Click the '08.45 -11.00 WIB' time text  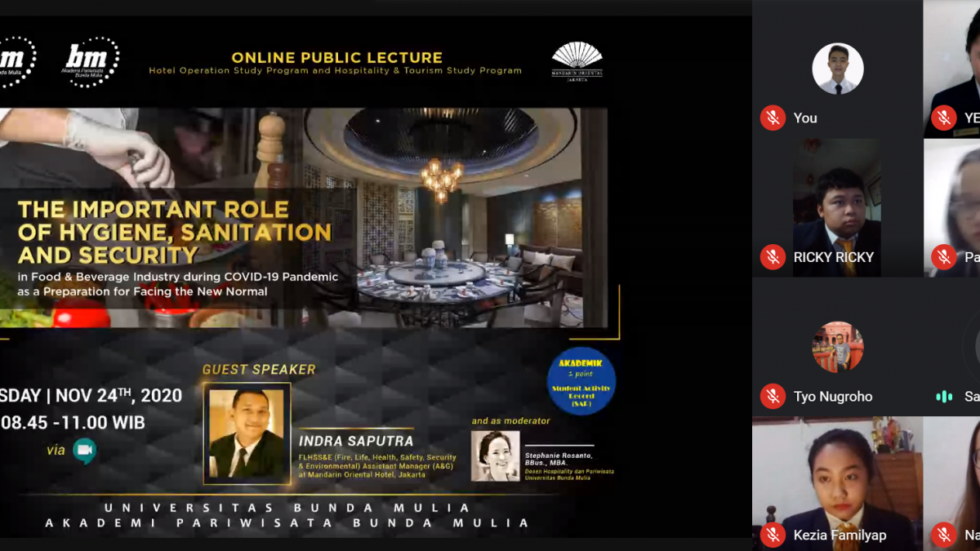click(x=73, y=423)
